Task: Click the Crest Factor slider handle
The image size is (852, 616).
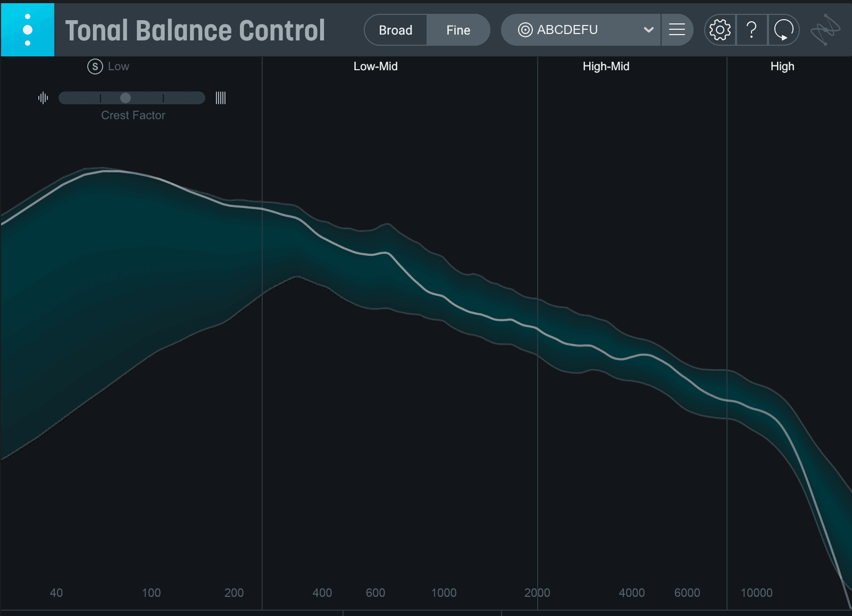Action: 126,98
